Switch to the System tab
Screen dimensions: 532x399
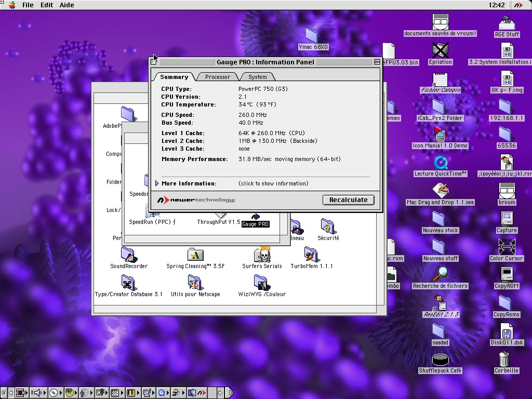click(x=258, y=77)
